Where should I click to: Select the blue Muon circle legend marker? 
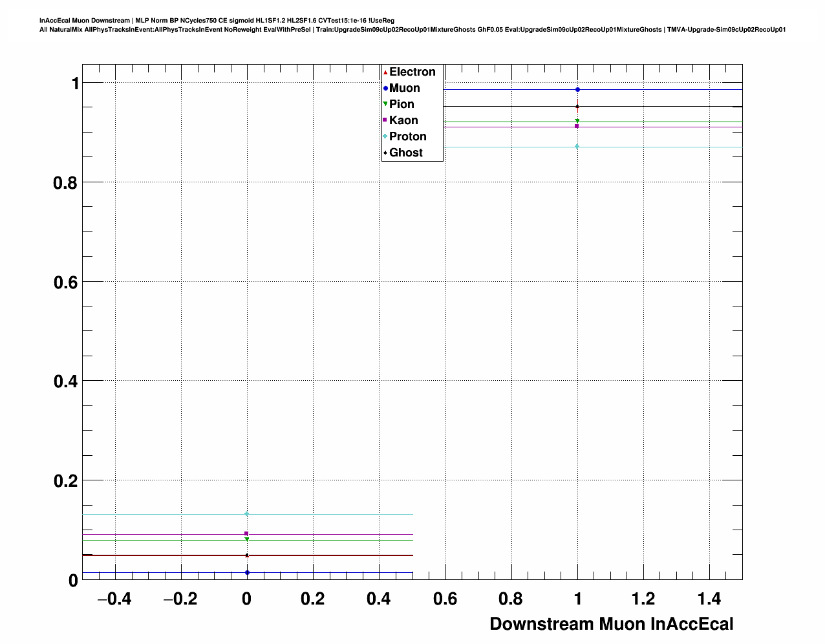[x=385, y=89]
